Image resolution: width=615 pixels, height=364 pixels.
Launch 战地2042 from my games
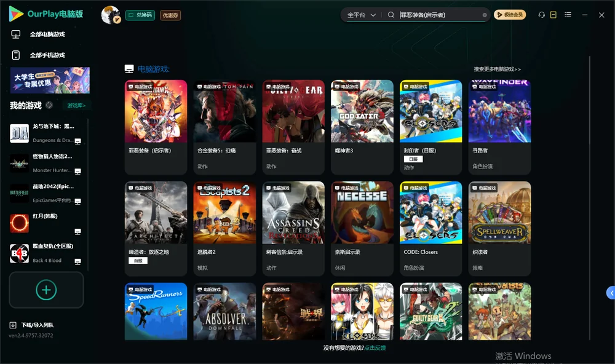tap(46, 193)
